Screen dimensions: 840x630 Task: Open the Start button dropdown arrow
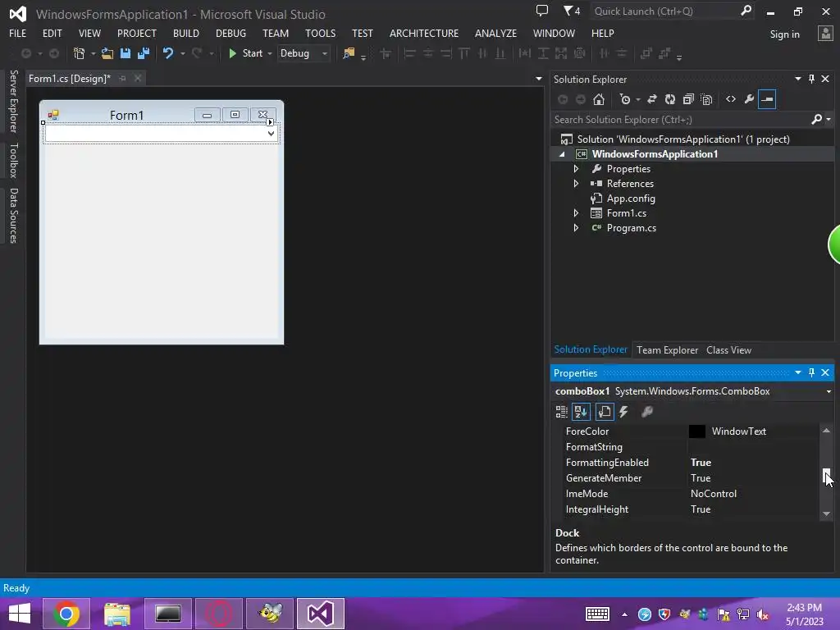pyautogui.click(x=269, y=53)
